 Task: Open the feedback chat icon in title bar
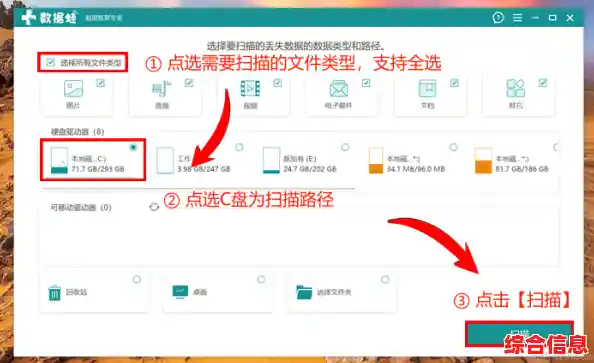[498, 17]
